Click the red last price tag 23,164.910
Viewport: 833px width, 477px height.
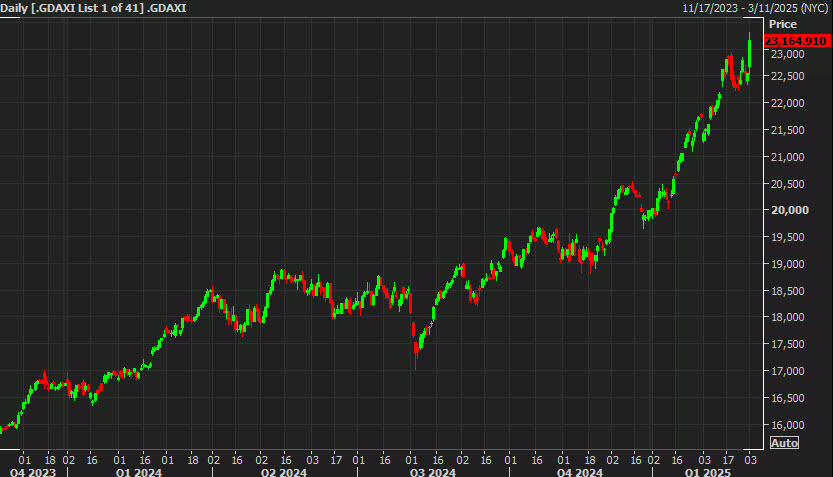(x=796, y=41)
